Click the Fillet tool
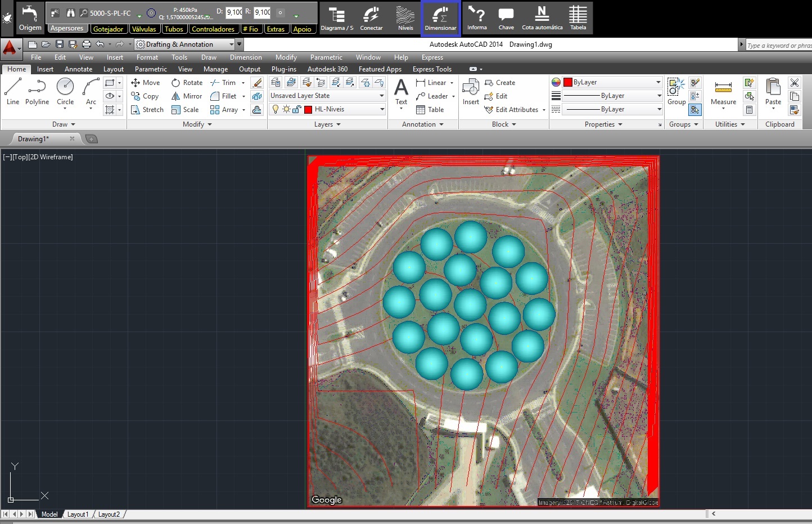812x524 pixels. 223,96
